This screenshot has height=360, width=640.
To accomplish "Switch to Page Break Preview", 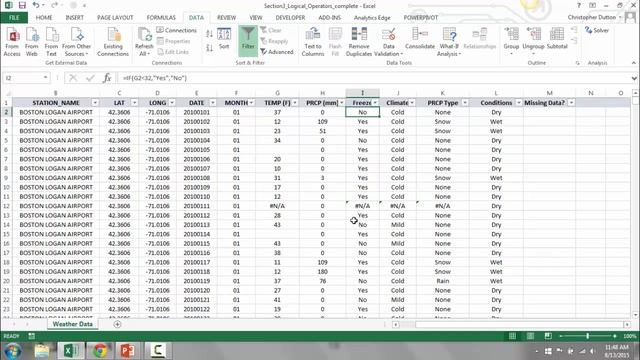I will [548, 336].
